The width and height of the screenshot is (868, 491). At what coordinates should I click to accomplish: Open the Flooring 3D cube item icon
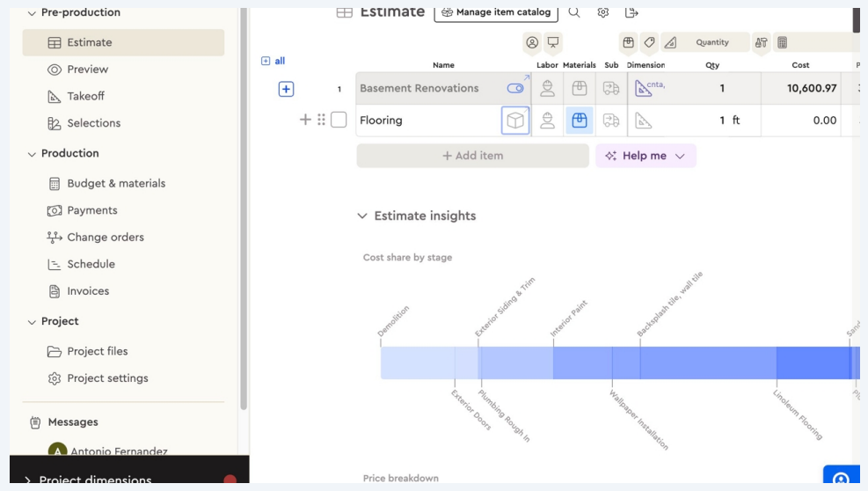click(515, 121)
